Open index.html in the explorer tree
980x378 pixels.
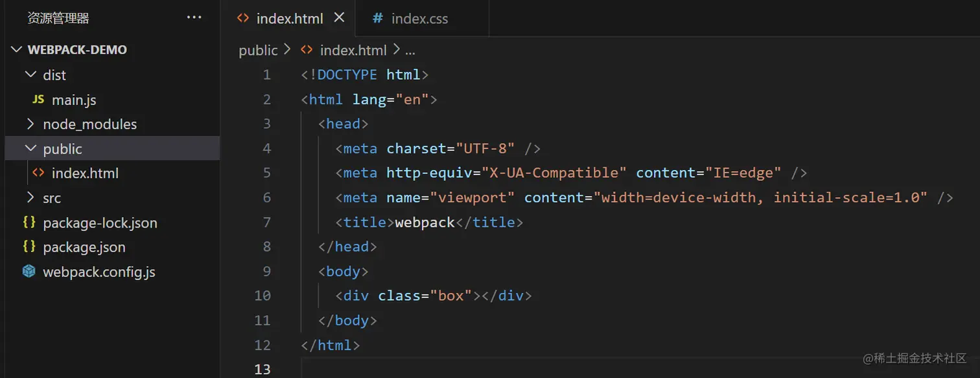click(x=85, y=174)
